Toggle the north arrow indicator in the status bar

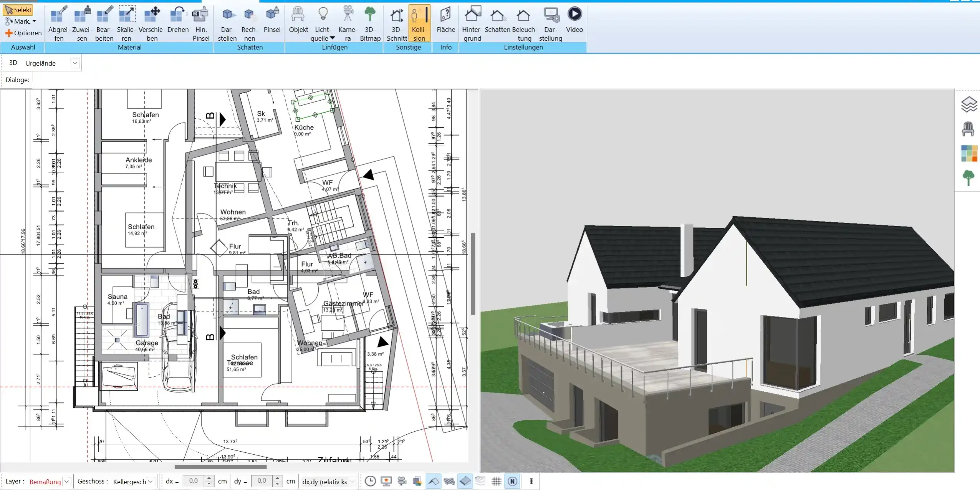(513, 481)
